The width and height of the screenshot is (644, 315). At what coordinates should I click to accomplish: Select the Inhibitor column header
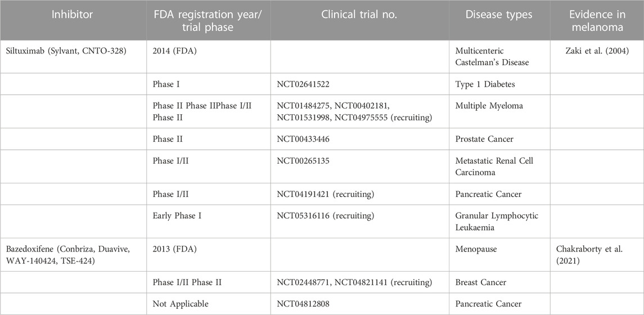[73, 15]
